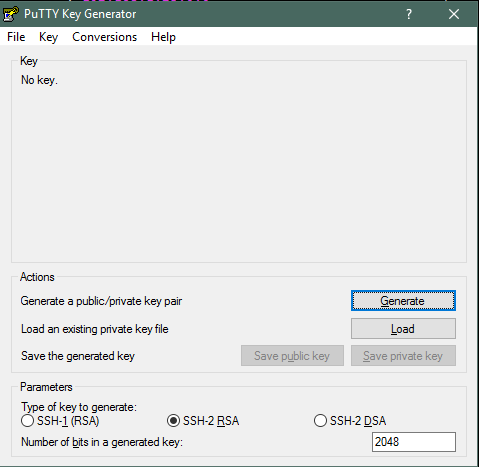This screenshot has height=467, width=479.
Task: Select the SSH-2 RSA key type
Action: pos(203,421)
